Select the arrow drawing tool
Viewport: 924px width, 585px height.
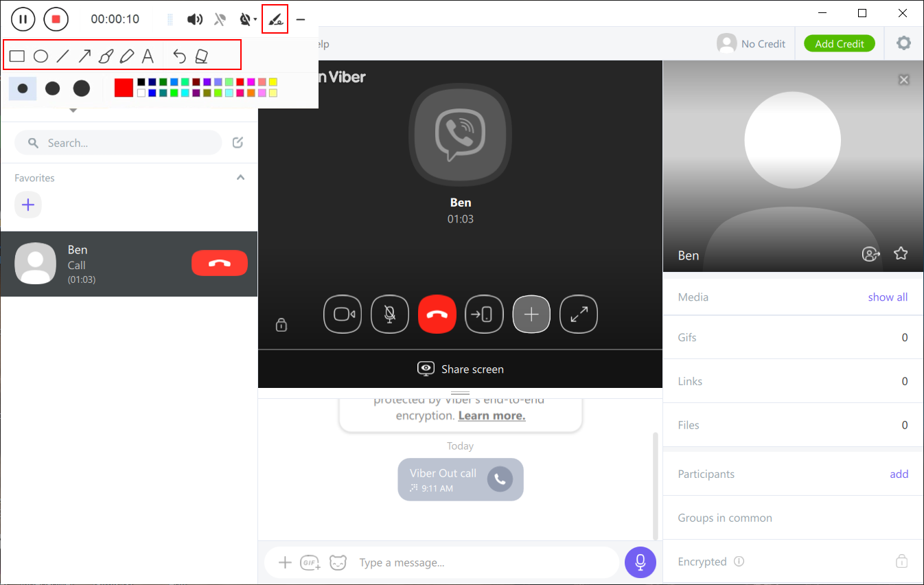[84, 56]
